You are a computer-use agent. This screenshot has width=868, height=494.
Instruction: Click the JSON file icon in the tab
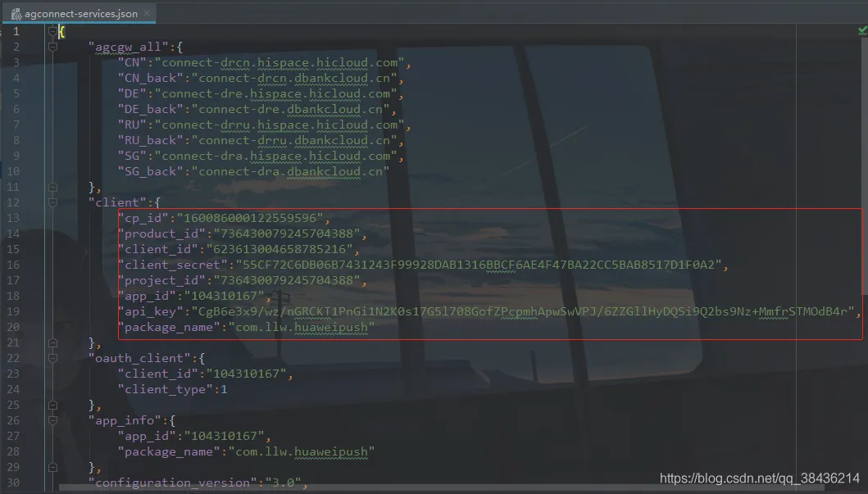coord(16,14)
